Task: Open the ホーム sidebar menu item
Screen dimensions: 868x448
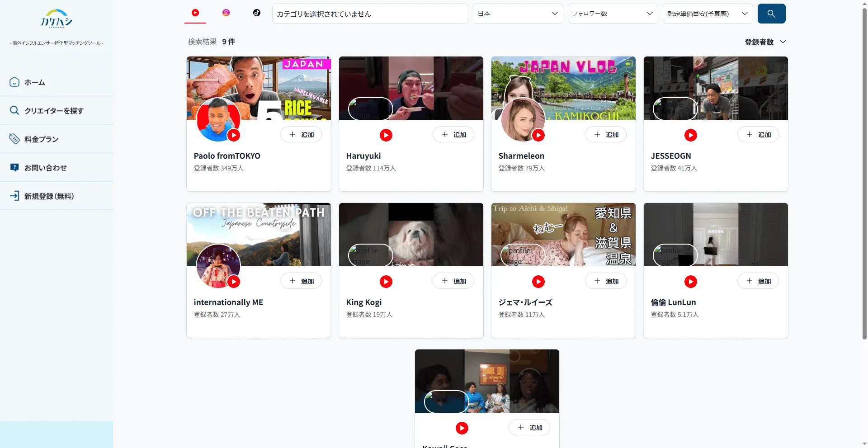Action: (35, 82)
